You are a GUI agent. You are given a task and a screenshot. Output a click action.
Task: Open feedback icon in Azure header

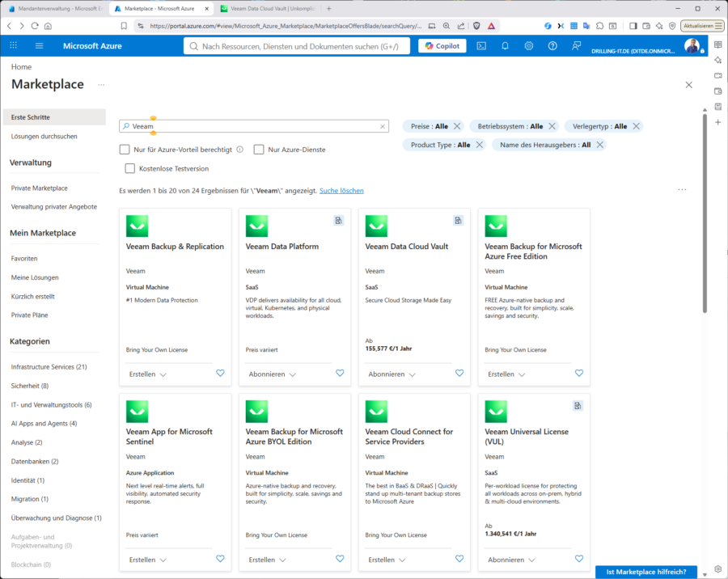click(x=576, y=45)
